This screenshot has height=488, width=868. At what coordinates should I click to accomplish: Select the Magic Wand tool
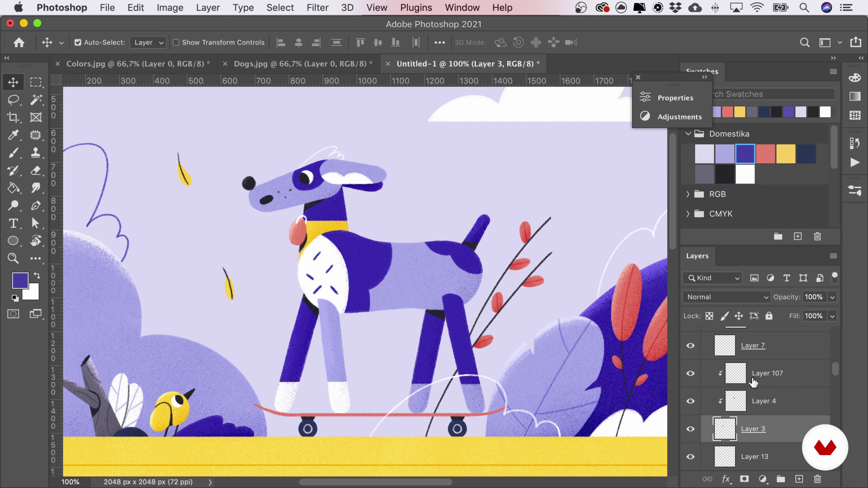point(36,100)
